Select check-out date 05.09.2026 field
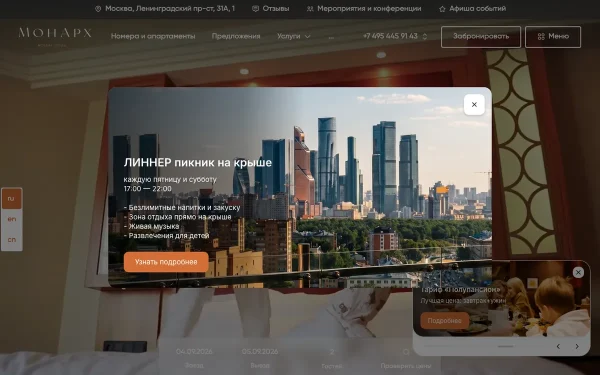The image size is (600, 375). 260,357
